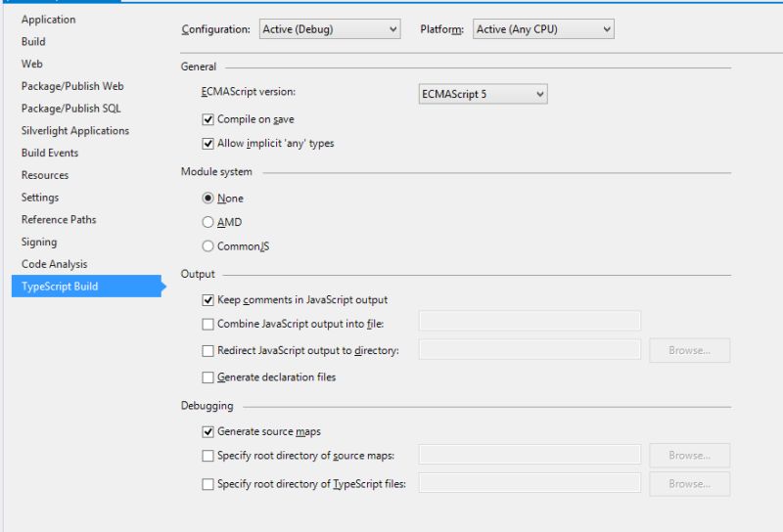The height and width of the screenshot is (532, 783).
Task: Enable Specify root directory of TypeScript files
Action: (207, 484)
